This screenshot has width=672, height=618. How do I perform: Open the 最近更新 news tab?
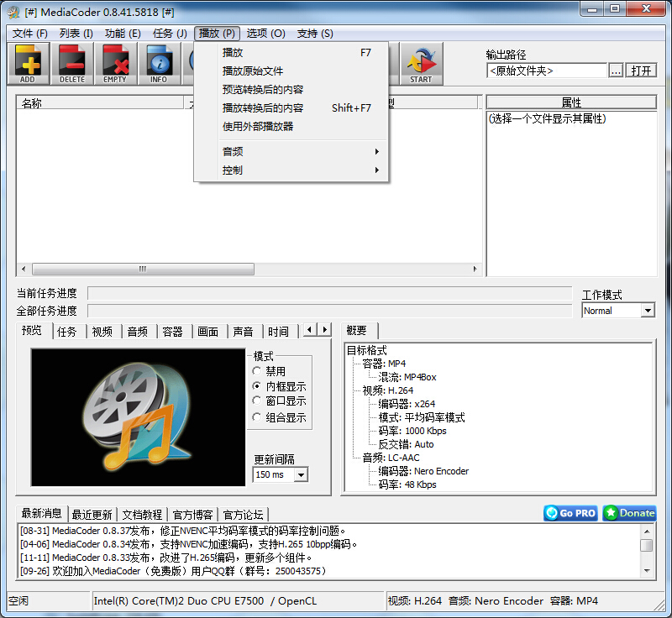click(92, 514)
